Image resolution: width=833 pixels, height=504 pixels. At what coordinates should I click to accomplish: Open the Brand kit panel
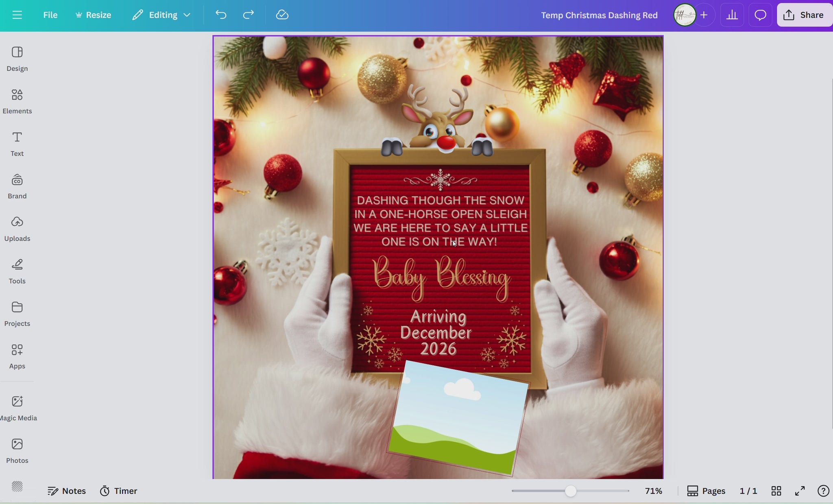(17, 186)
